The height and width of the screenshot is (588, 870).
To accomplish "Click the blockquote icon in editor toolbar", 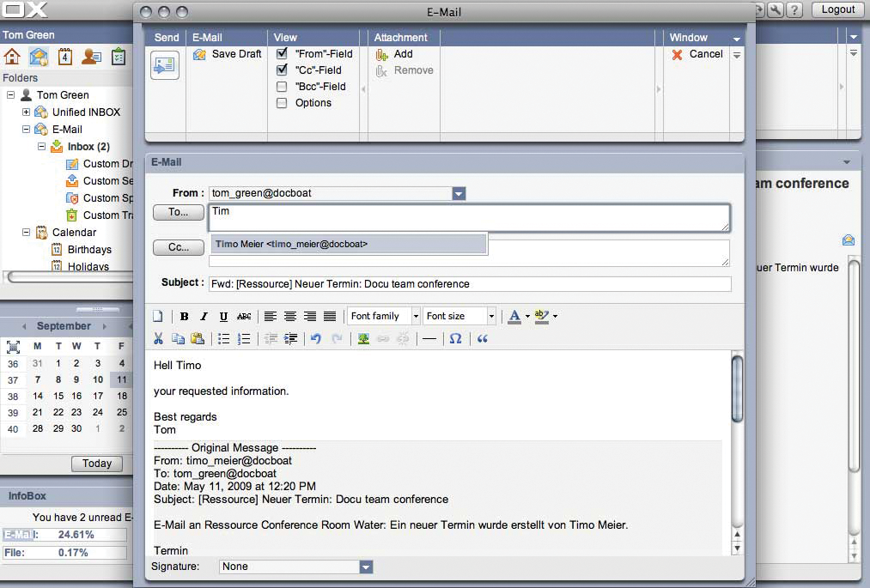I will [x=482, y=339].
